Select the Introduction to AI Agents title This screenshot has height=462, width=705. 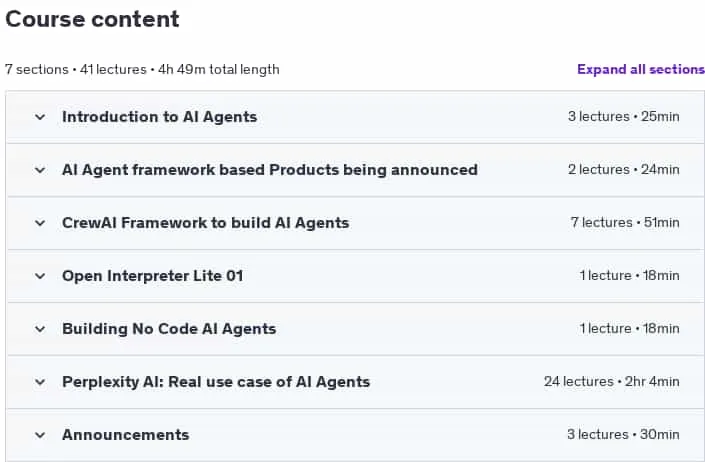pos(160,117)
